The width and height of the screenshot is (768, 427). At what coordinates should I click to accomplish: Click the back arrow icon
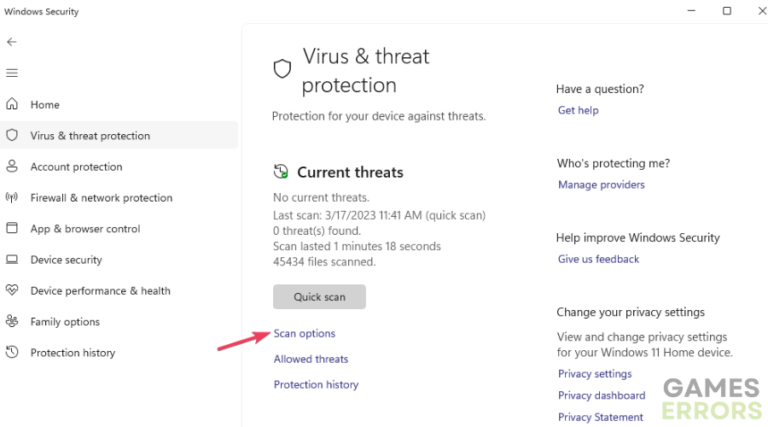(12, 42)
